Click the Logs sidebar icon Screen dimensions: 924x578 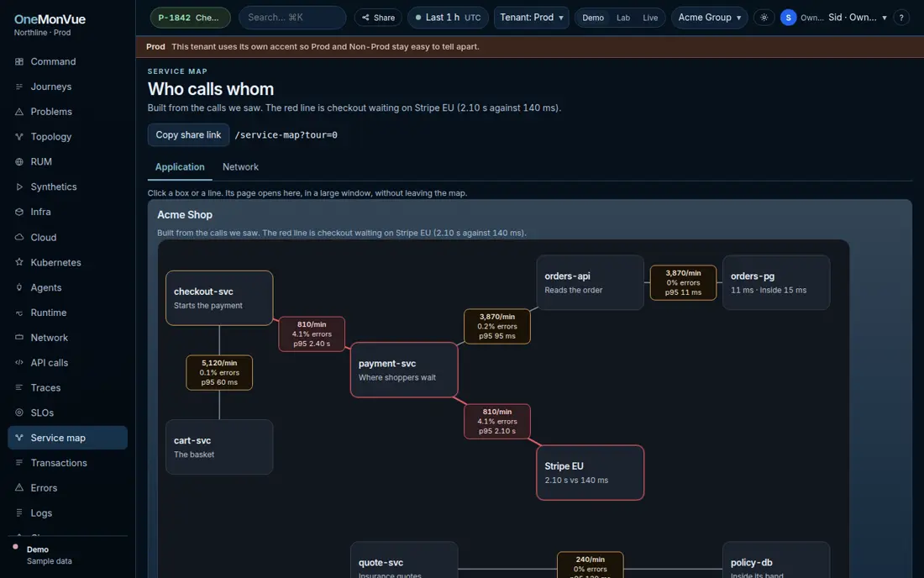(18, 512)
